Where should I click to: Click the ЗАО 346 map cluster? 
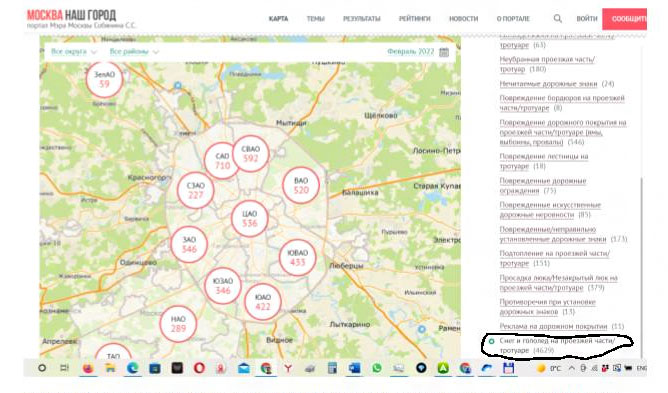189,244
